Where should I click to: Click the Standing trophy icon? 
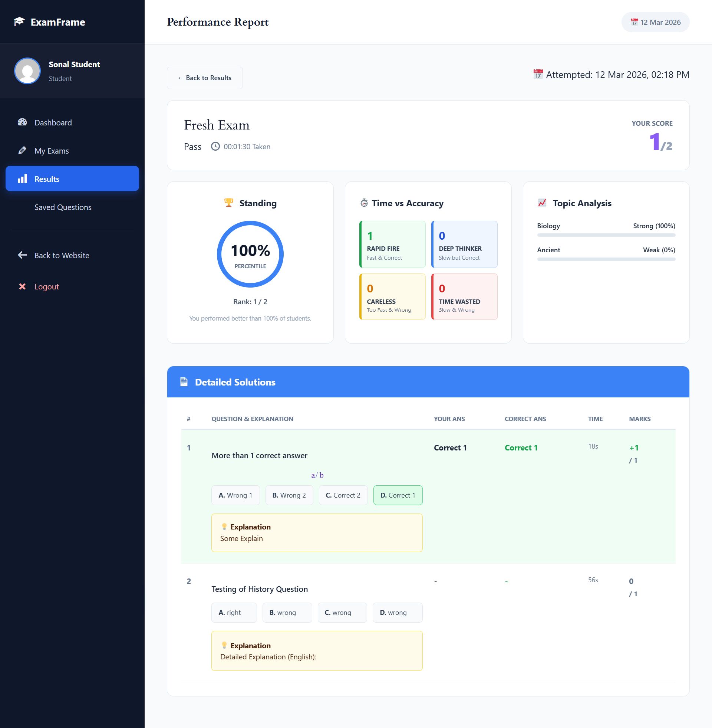click(228, 203)
